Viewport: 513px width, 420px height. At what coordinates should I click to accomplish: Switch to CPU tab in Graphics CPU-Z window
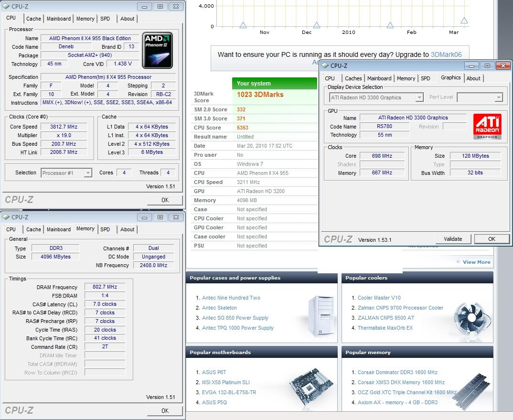(330, 78)
